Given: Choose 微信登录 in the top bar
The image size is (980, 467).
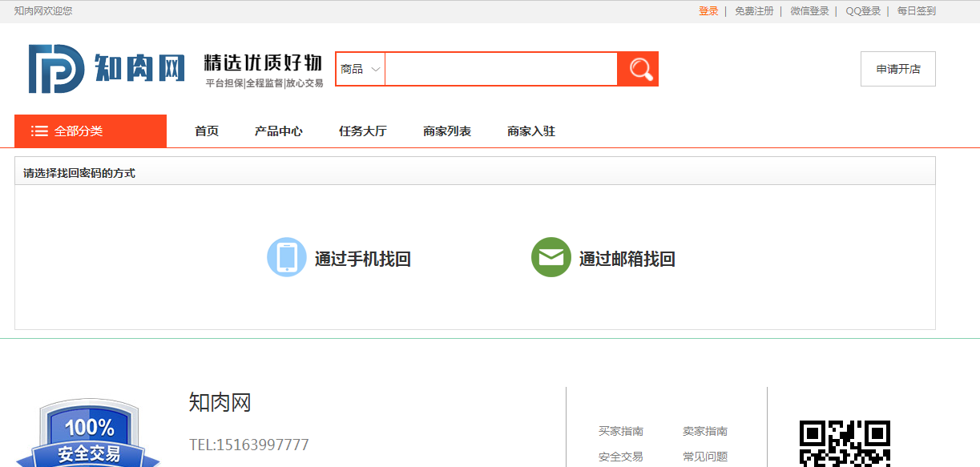Looking at the screenshot, I should pyautogui.click(x=809, y=11).
